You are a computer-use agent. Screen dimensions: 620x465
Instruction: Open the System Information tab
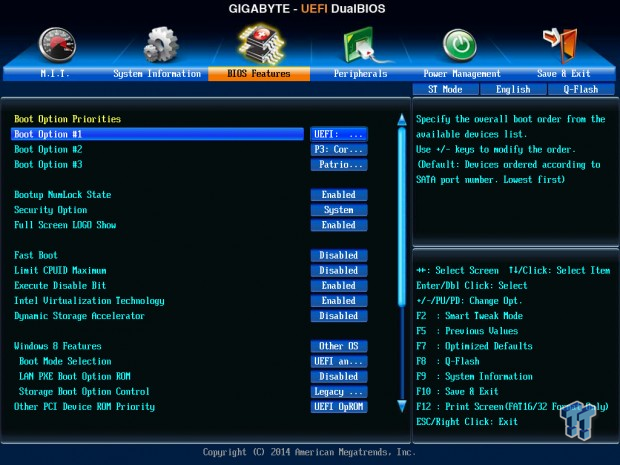(157, 74)
